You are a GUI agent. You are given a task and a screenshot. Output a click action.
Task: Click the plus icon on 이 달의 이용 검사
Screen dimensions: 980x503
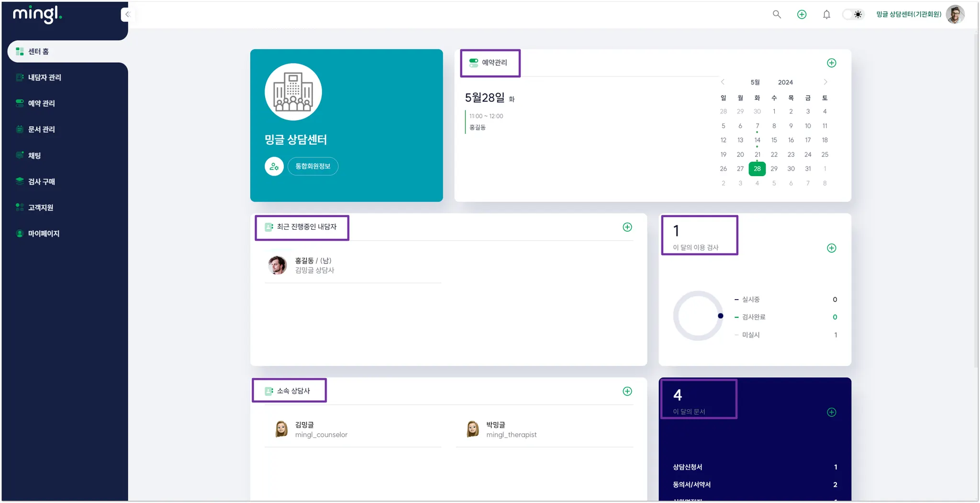(x=832, y=248)
